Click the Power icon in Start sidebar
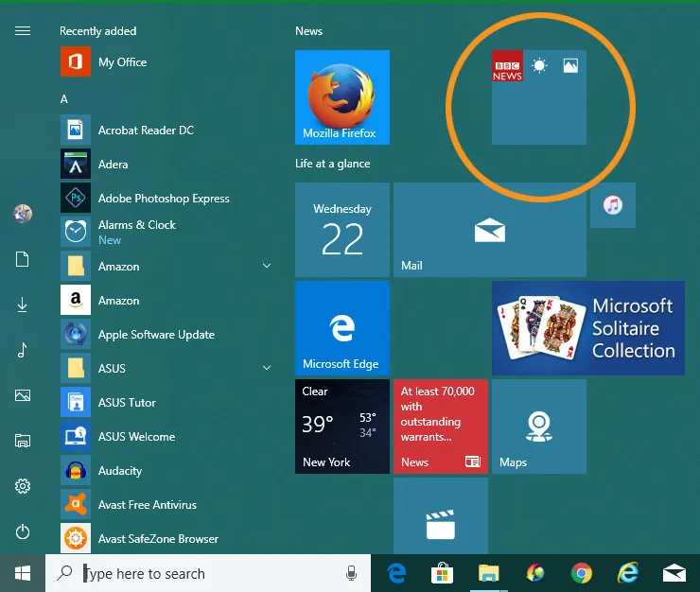The width and height of the screenshot is (700, 592). (23, 531)
